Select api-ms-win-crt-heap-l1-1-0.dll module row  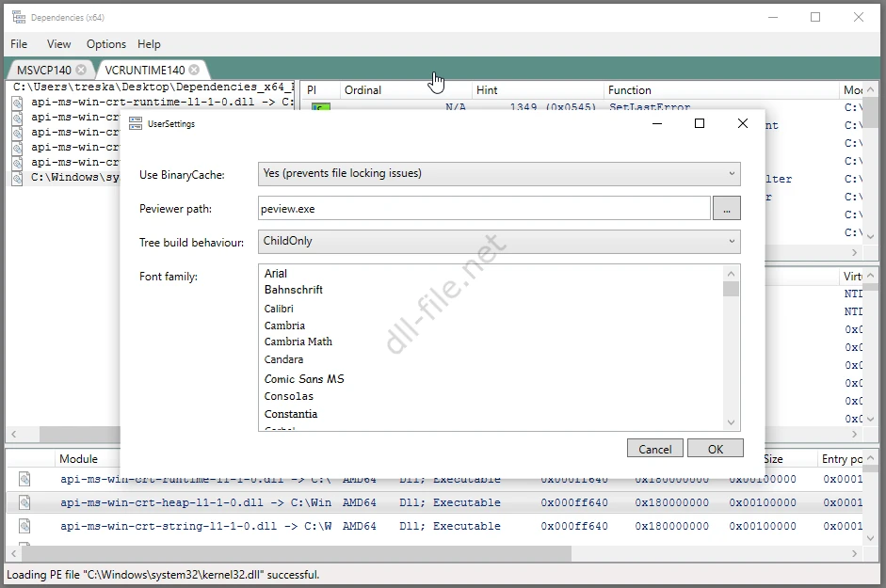pos(434,502)
